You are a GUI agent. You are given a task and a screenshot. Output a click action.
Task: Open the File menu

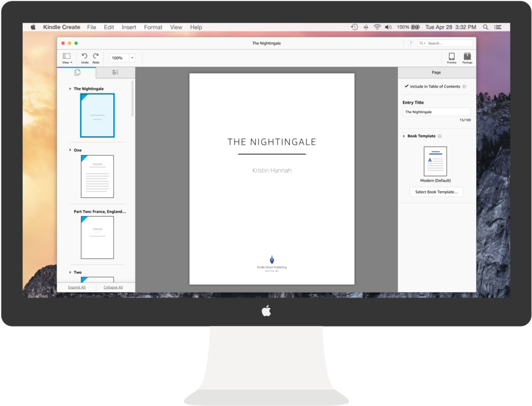92,27
